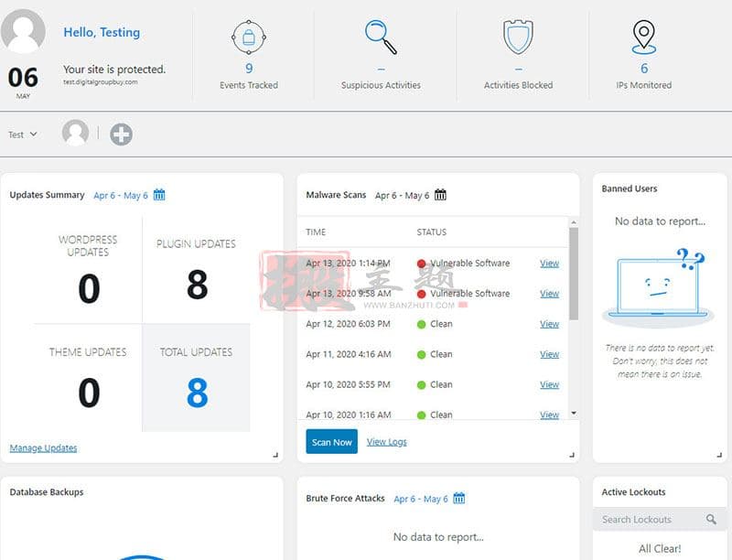The image size is (732, 560).
Task: Click the Active Lockouts heading
Action: tap(633, 492)
